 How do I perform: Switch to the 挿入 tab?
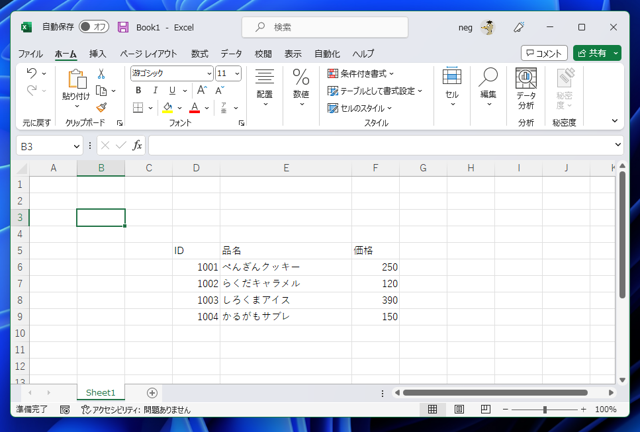click(x=98, y=53)
